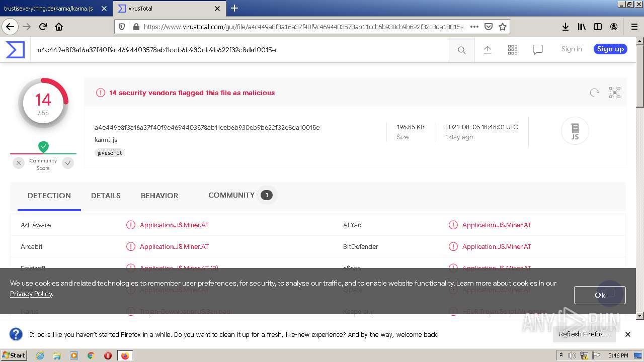Click the upload file icon

[x=487, y=49]
